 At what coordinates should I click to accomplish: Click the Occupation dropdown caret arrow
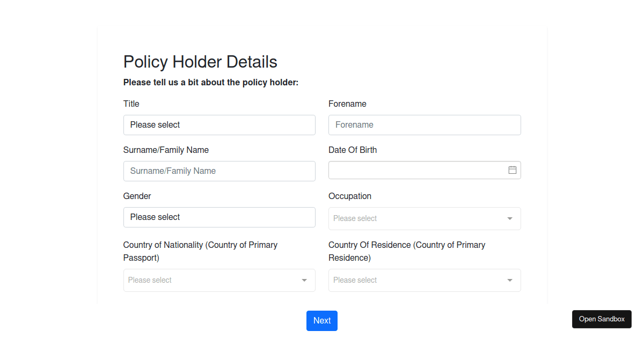click(510, 218)
